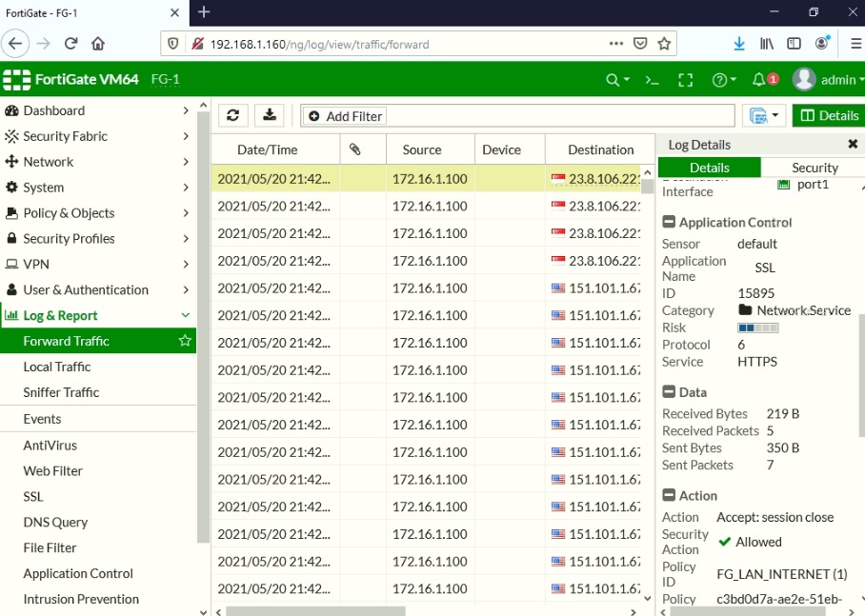The width and height of the screenshot is (865, 616).
Task: Open the notifications bell with 1 alert
Action: [759, 80]
